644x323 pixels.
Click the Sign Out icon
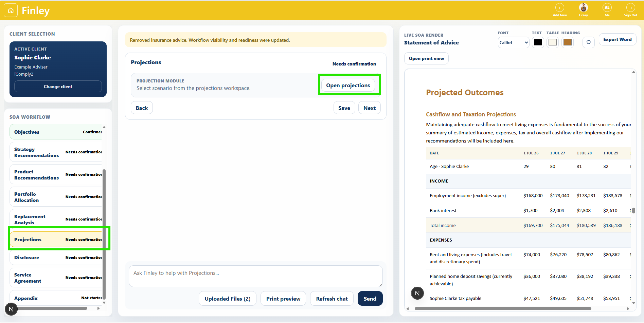pyautogui.click(x=630, y=8)
